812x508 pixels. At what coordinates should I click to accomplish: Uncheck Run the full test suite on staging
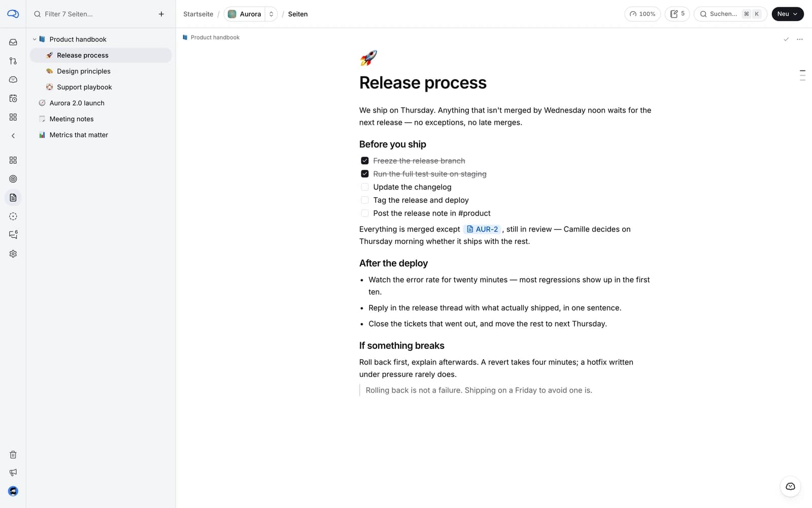pyautogui.click(x=364, y=174)
